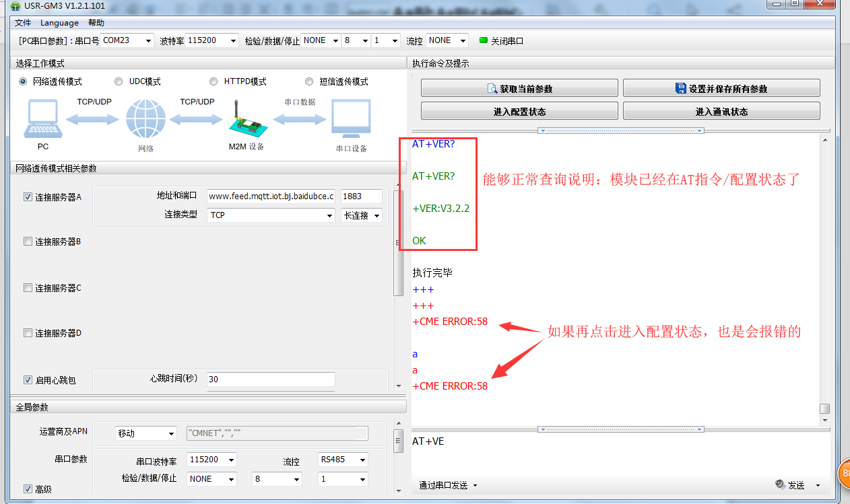The width and height of the screenshot is (850, 504).
Task: Click the PC laptop icon in diagram
Action: 43,118
